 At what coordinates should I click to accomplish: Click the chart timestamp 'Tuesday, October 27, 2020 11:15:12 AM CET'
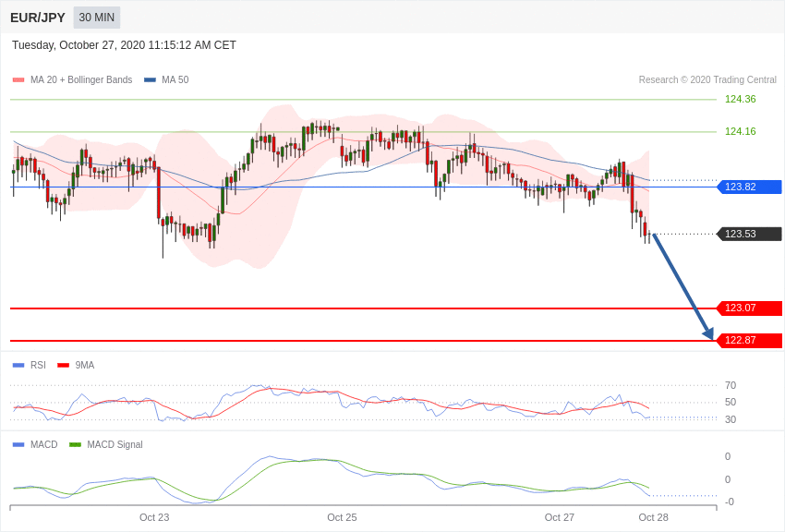coord(124,45)
